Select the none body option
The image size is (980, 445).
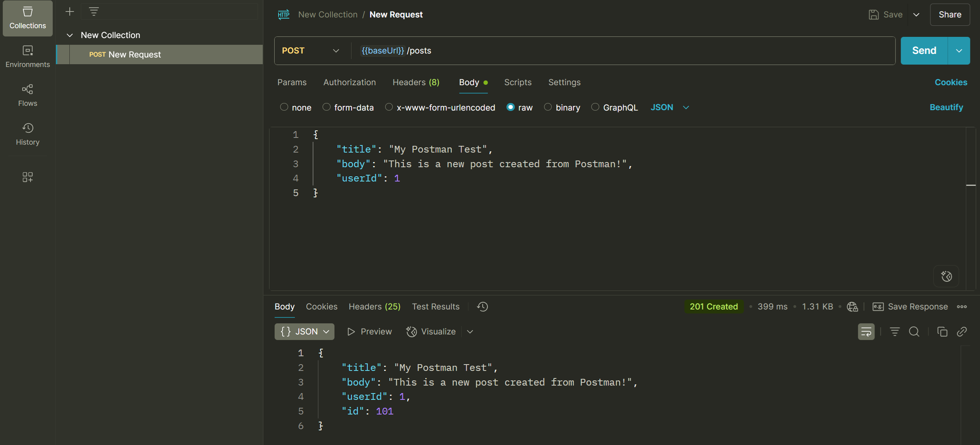284,107
